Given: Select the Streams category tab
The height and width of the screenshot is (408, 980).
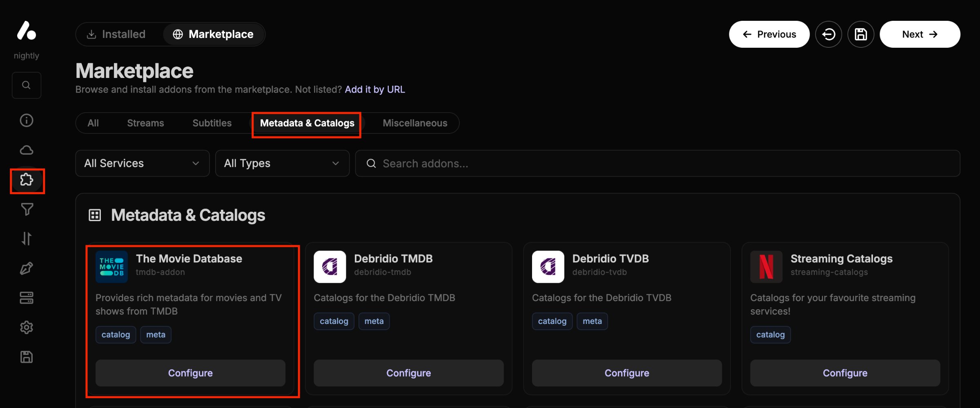Looking at the screenshot, I should click(145, 123).
